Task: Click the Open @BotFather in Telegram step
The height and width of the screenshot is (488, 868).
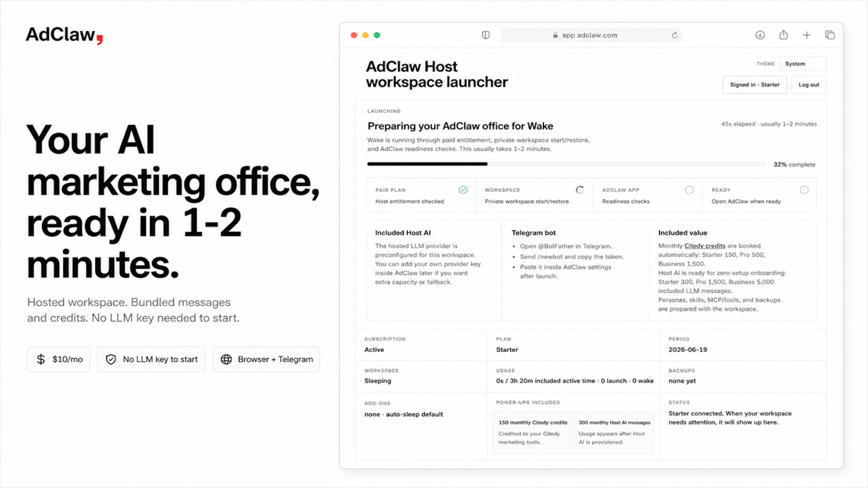Action: tap(566, 246)
